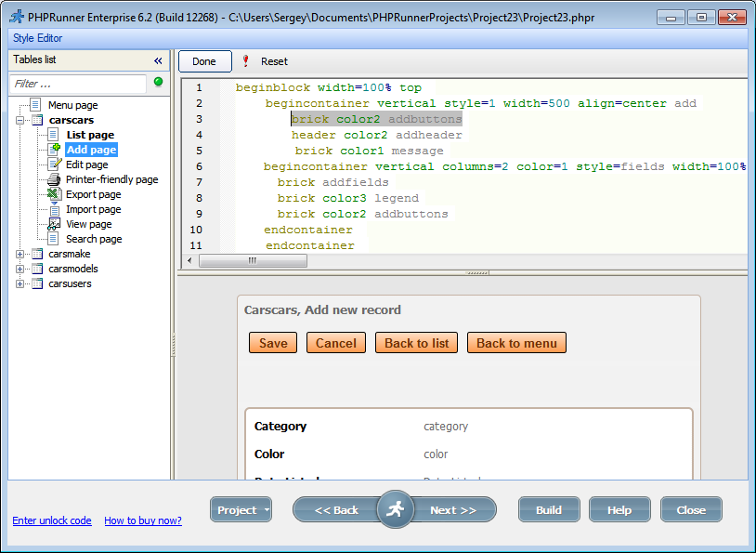The image size is (756, 553).
Task: Click the bottom Close button
Action: (691, 509)
